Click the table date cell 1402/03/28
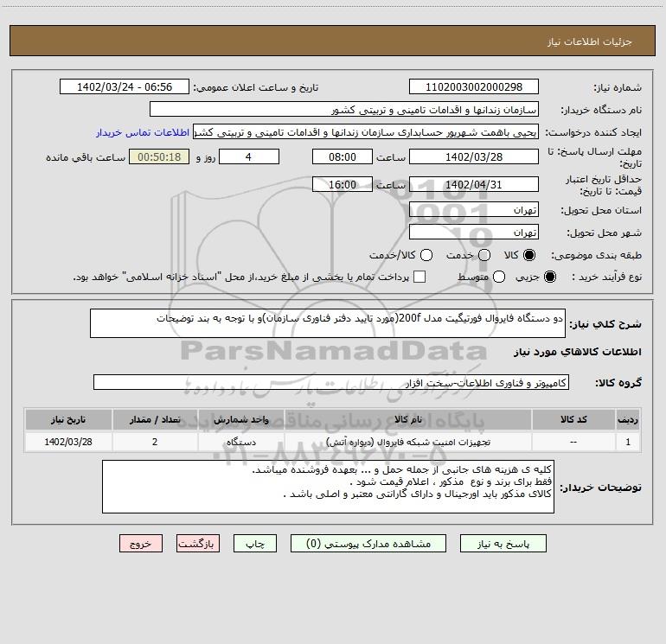Screen dimensions: 666x644 click(x=68, y=442)
